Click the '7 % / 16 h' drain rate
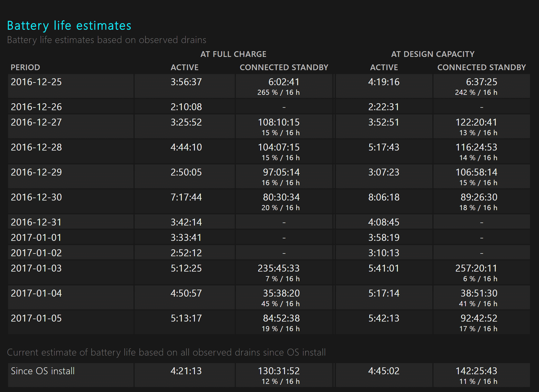 [x=283, y=279]
